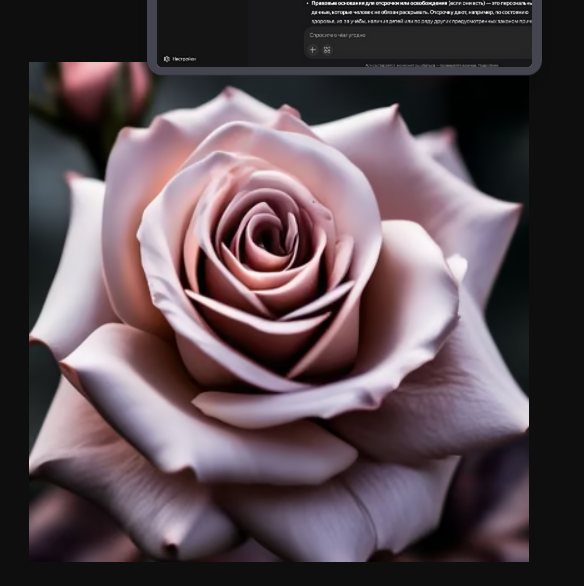Viewport: 584px width, 586px height.
Task: Click the plus attach button in chat box
Action: (313, 50)
